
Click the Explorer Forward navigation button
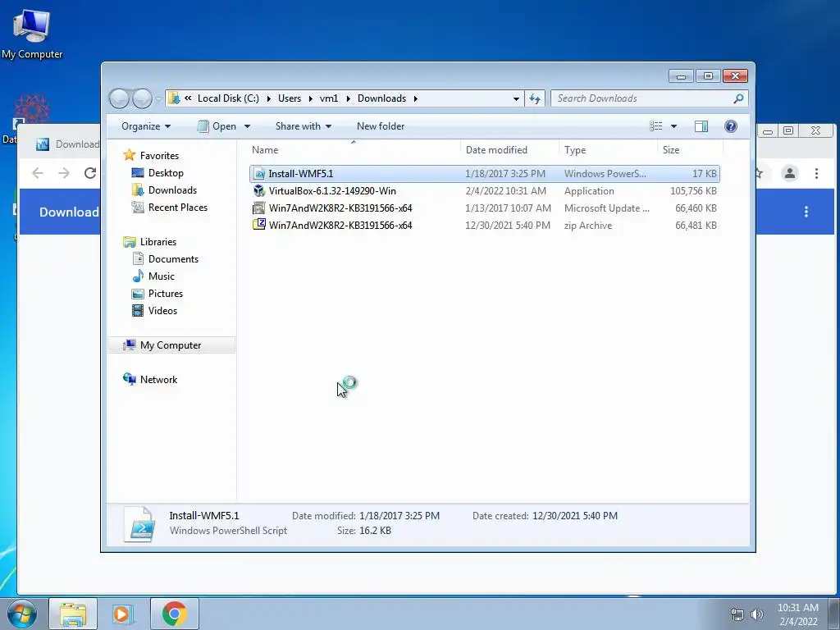coord(142,98)
